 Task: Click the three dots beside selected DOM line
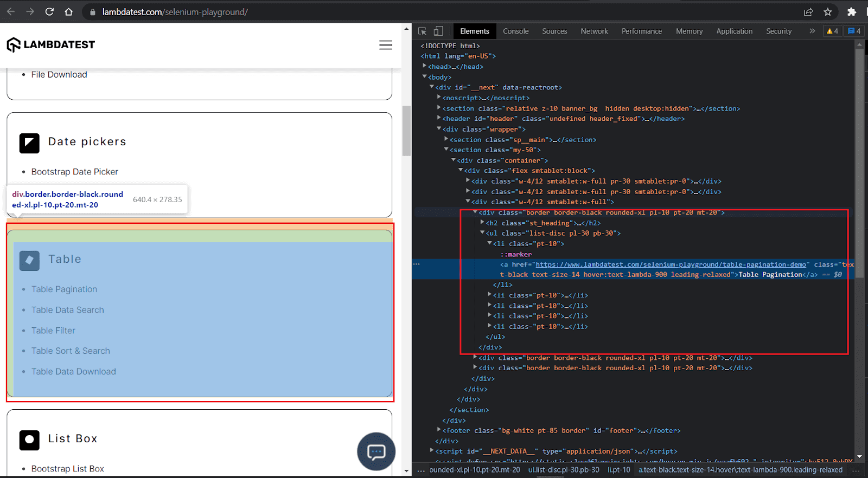[417, 264]
